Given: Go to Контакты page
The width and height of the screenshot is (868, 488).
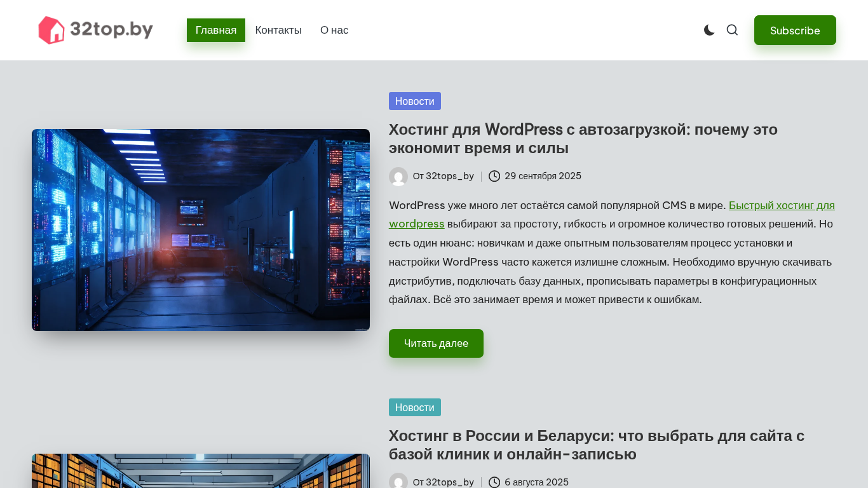Looking at the screenshot, I should coord(278,30).
